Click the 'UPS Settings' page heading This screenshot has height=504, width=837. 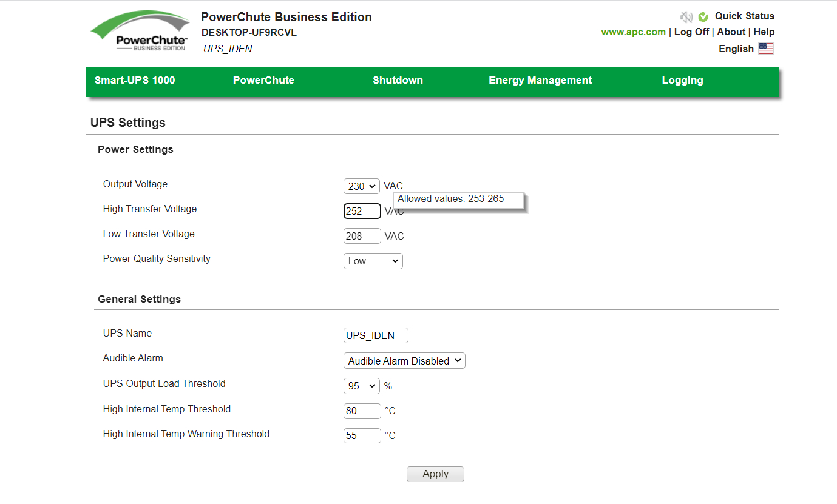128,123
